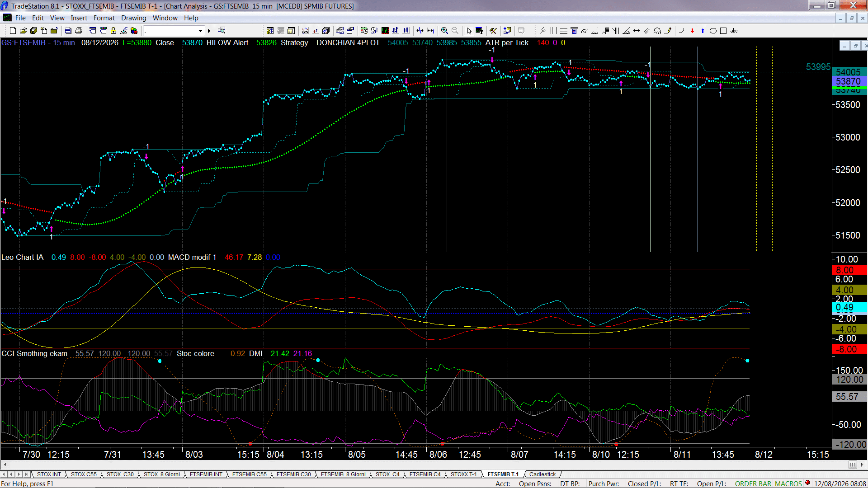
Task: Click the go arrow next to symbol box
Action: pos(209,31)
